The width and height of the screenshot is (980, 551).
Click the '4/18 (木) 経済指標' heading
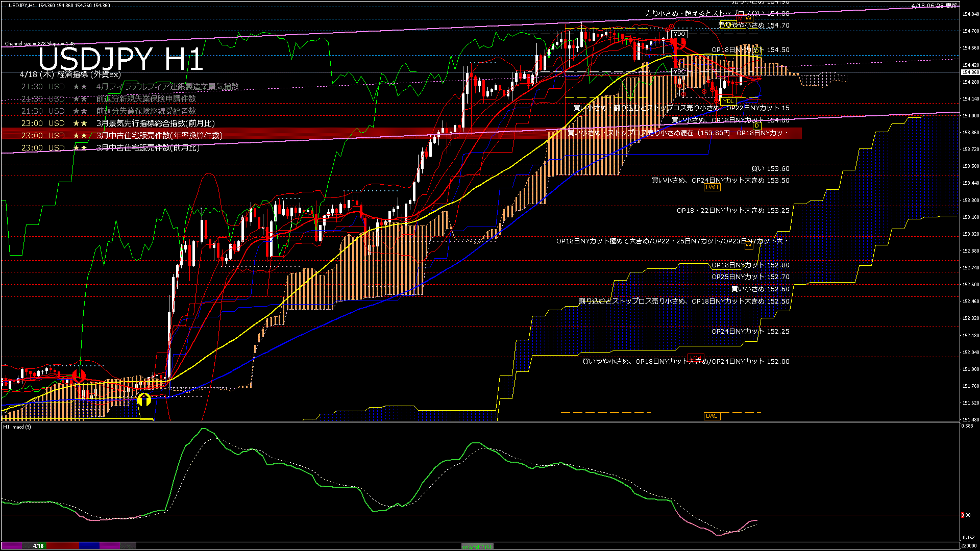70,74
